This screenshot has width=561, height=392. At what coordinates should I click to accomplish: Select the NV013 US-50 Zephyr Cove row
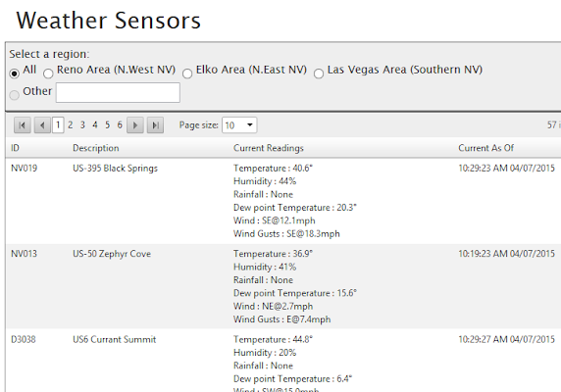(x=283, y=286)
